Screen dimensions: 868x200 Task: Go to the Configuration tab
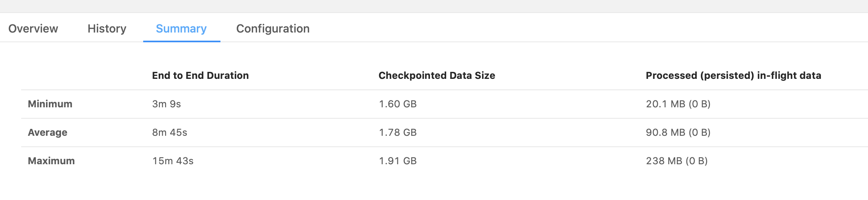273,28
